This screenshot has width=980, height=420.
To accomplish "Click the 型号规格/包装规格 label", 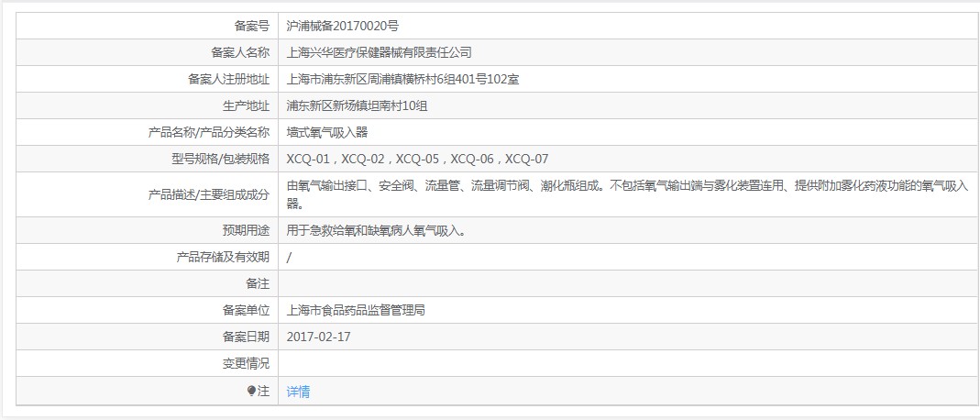I will click(221, 159).
